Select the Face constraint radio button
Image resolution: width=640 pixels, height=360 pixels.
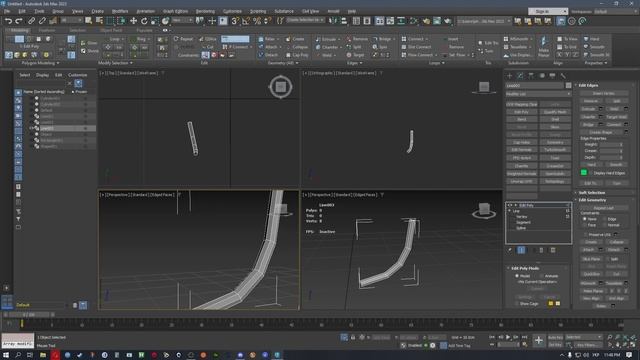[x=585, y=225]
